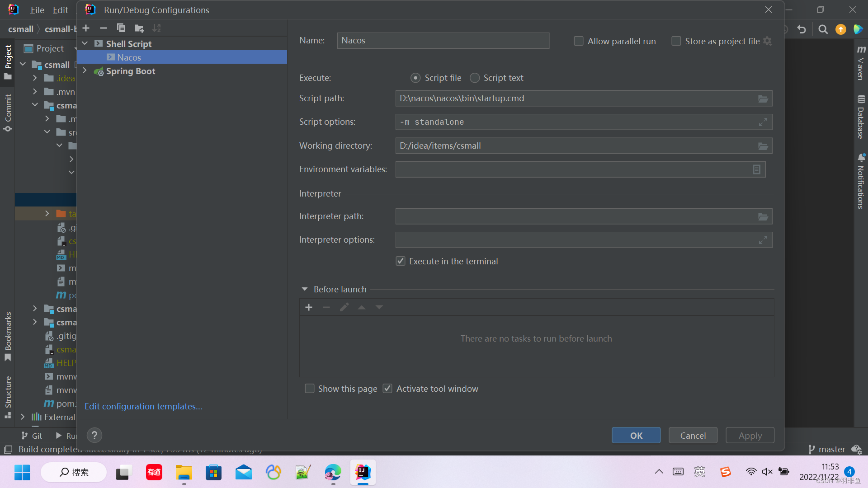Expand the .idea folder

click(x=35, y=78)
